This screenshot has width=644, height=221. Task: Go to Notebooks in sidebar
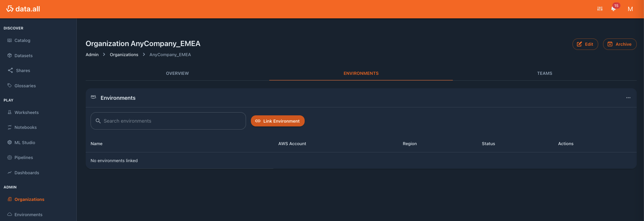26,127
